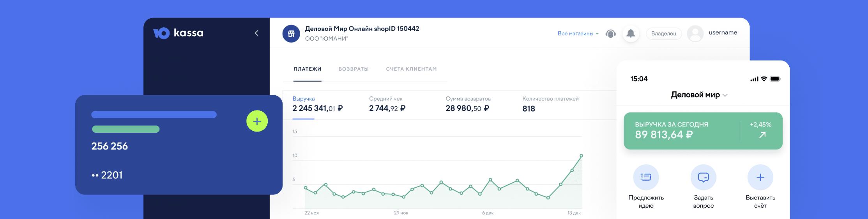Open the Выручка за сегодня green card
This screenshot has width=868, height=219.
click(x=703, y=131)
